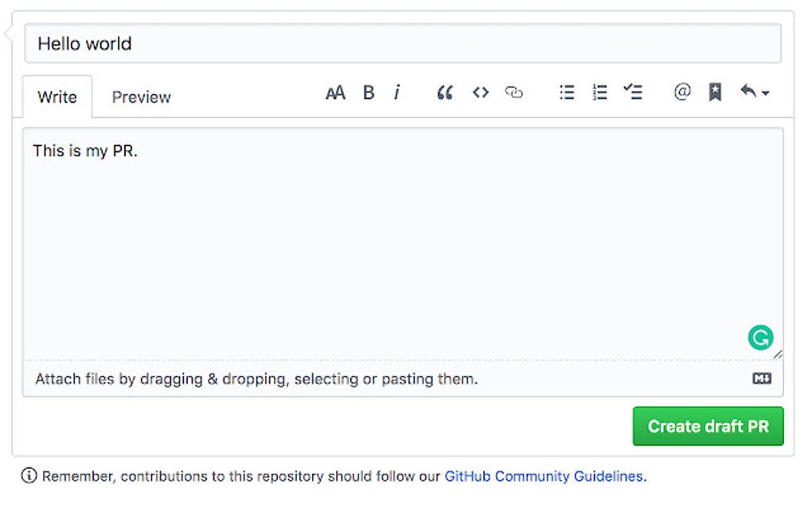Add a numbered list

click(x=599, y=92)
